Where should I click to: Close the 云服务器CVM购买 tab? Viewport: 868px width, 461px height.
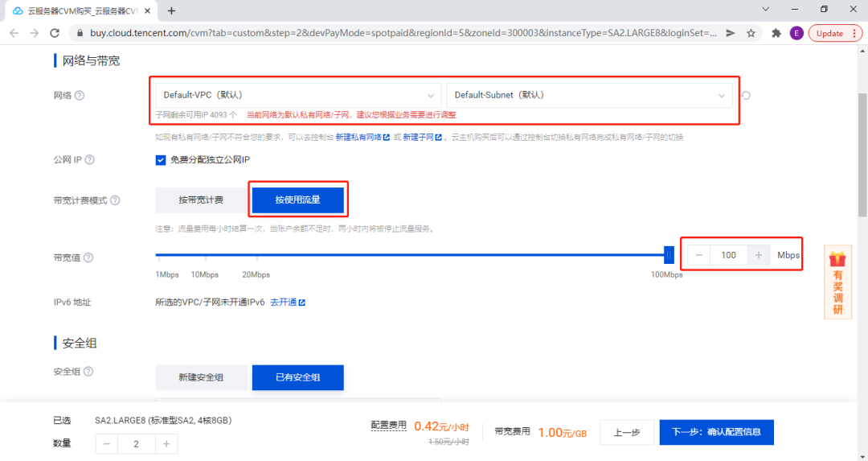point(147,10)
